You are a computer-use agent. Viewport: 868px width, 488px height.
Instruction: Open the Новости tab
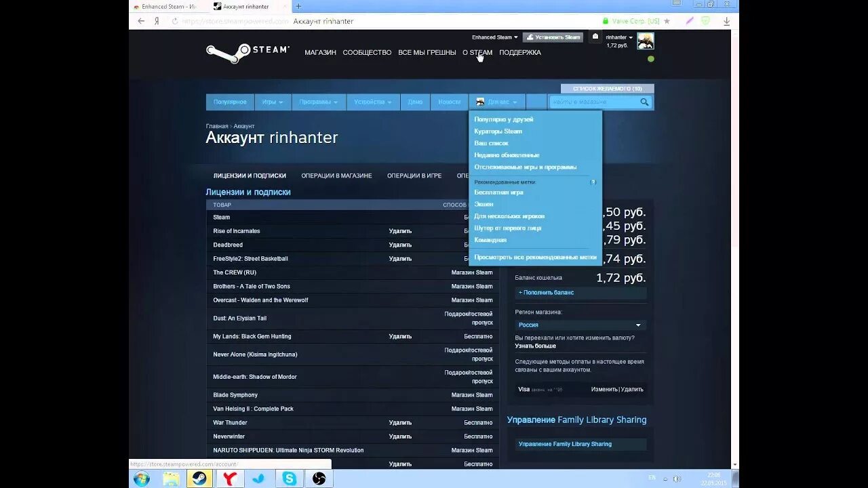point(450,102)
